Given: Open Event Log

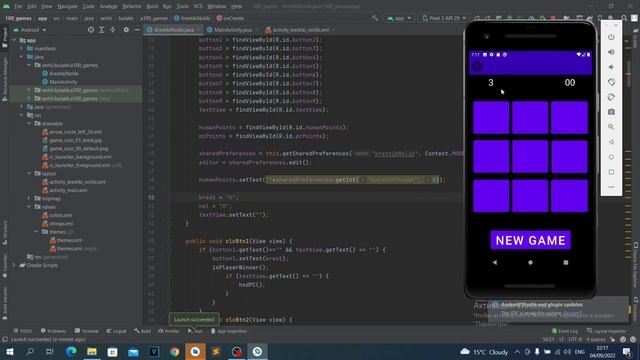Looking at the screenshot, I should (x=565, y=331).
